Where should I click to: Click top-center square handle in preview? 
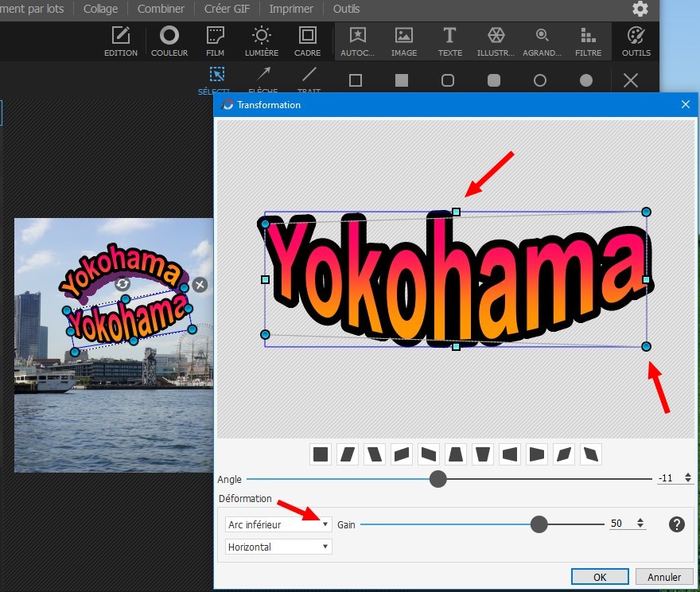tap(456, 212)
